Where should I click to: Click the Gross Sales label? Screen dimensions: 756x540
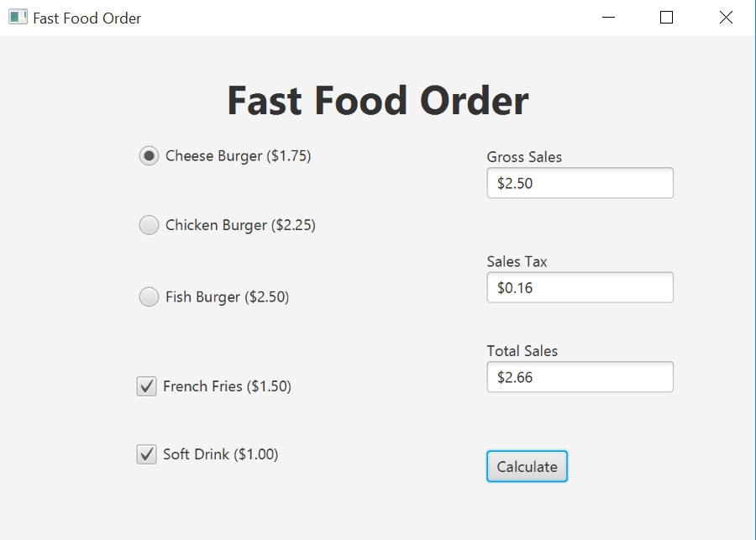pos(524,157)
